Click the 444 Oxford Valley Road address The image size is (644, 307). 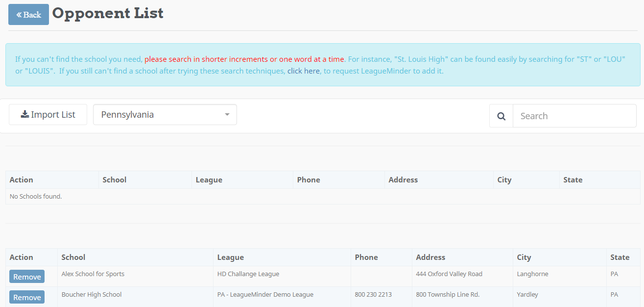[449, 274]
